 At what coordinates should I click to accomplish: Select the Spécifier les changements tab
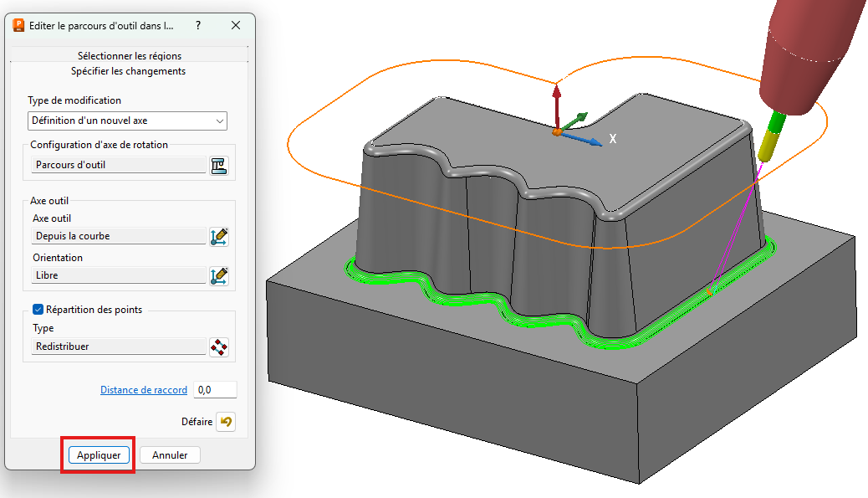click(129, 71)
